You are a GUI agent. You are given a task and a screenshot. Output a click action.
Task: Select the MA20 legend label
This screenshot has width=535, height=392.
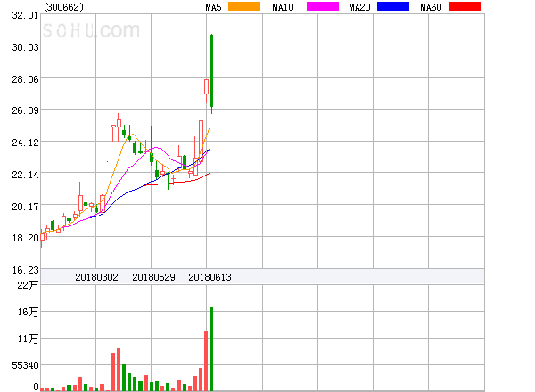359,7
